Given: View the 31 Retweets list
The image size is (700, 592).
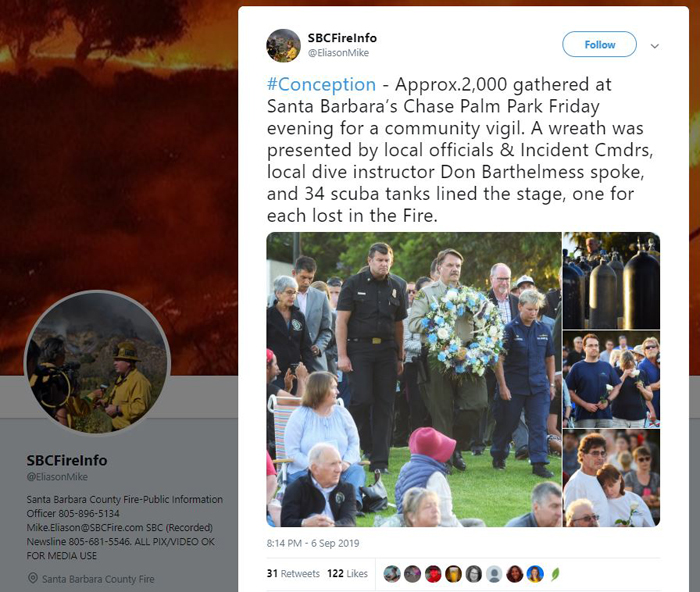Looking at the screenshot, I should (x=293, y=573).
